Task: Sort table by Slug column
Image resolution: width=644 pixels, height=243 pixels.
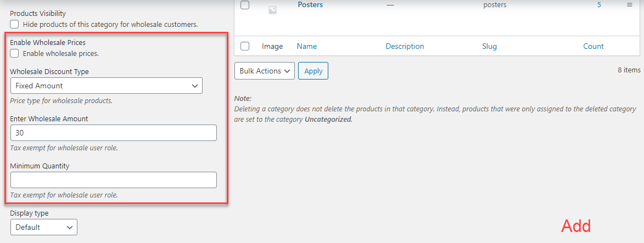Action: [x=489, y=47]
